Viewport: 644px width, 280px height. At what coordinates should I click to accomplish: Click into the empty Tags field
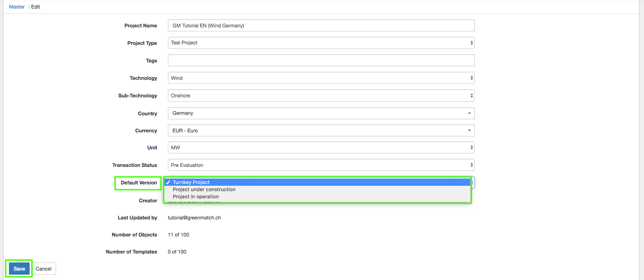pyautogui.click(x=321, y=61)
